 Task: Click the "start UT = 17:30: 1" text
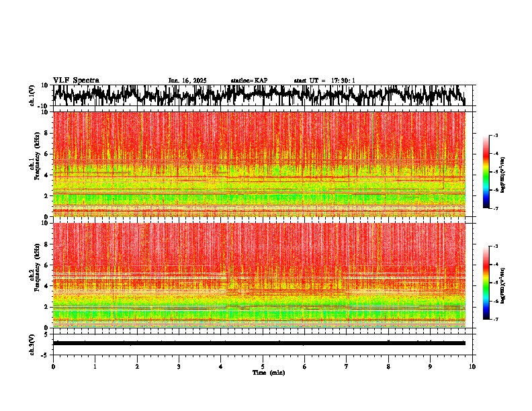point(324,81)
